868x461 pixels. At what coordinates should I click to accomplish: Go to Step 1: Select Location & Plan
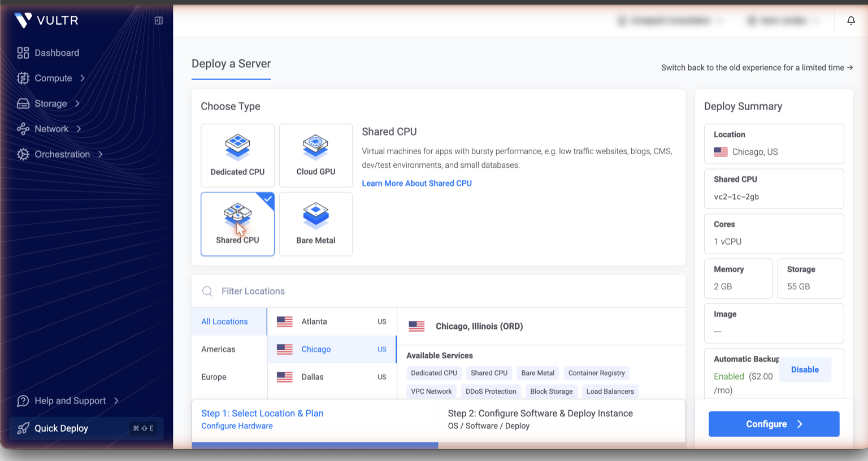click(315, 419)
